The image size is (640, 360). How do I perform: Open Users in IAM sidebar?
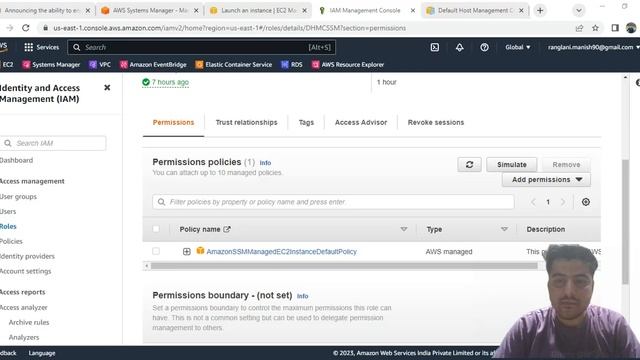8,211
